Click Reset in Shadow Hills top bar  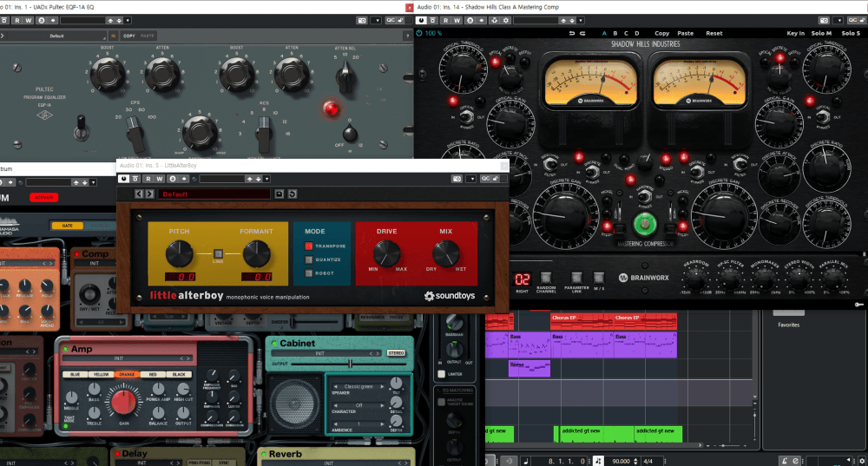(714, 33)
